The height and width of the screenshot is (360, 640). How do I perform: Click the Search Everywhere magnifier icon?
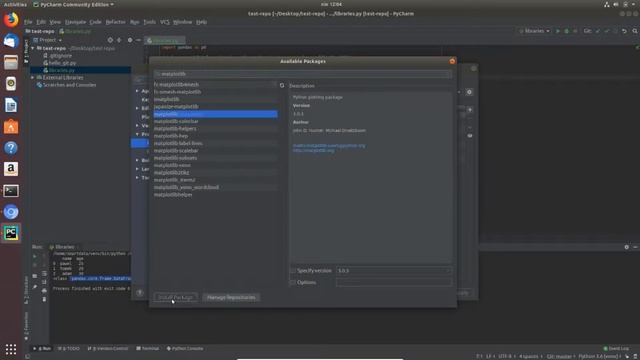(635, 31)
